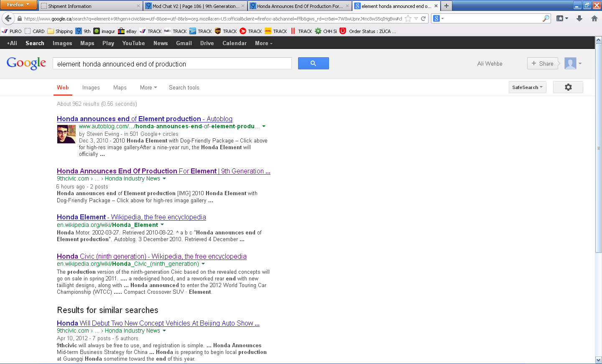Go to the Firefox home page icon
This screenshot has width=602, height=364.
coord(594,18)
